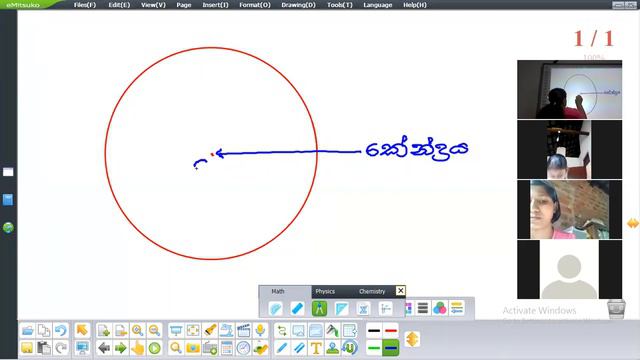
Task: Select the function graph tool
Action: click(363, 308)
